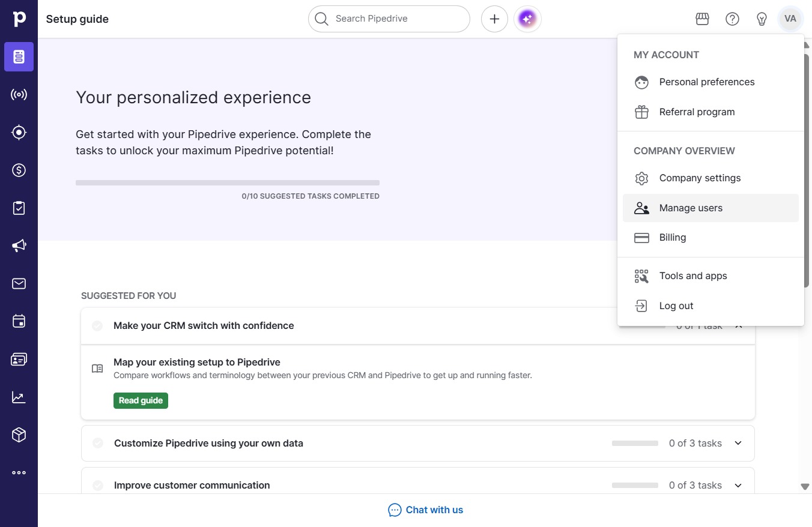812x527 pixels.
Task: Click the VA account avatar
Action: click(x=790, y=19)
